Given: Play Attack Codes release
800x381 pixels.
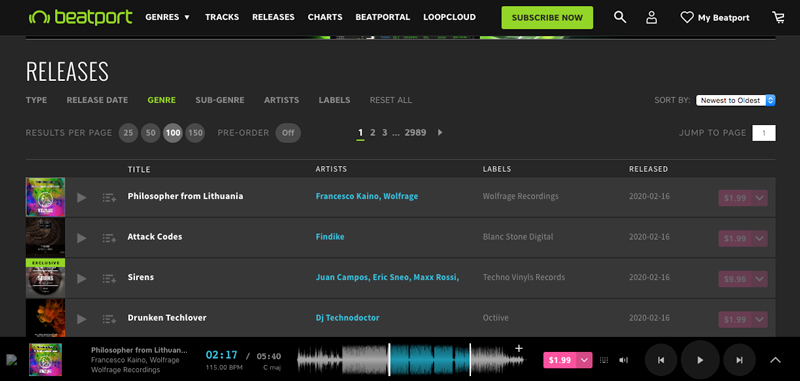Looking at the screenshot, I should point(82,238).
